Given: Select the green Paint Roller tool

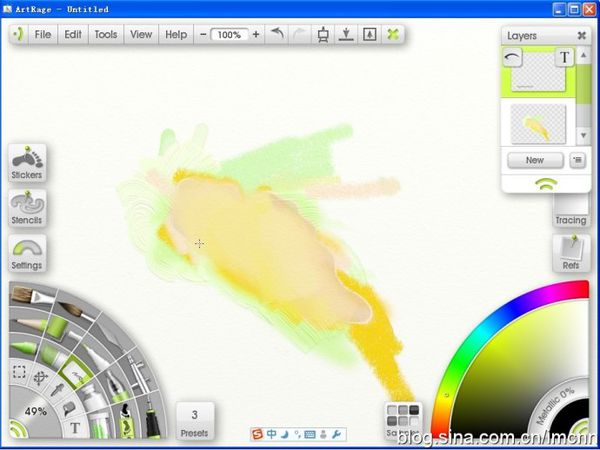Looking at the screenshot, I should point(57,326).
